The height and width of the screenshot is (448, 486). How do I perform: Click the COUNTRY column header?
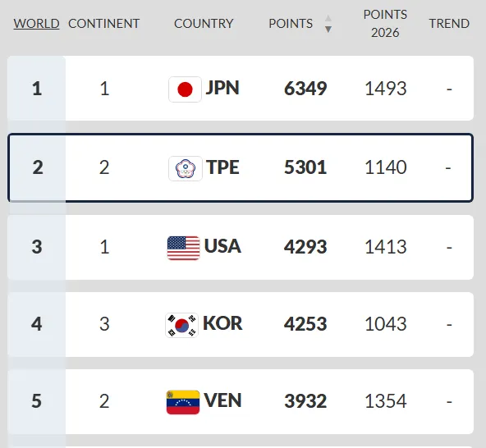click(204, 24)
